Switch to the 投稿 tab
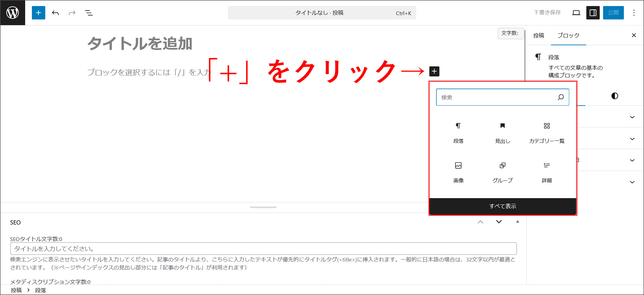Screen dimensions: 644x295 (x=539, y=36)
